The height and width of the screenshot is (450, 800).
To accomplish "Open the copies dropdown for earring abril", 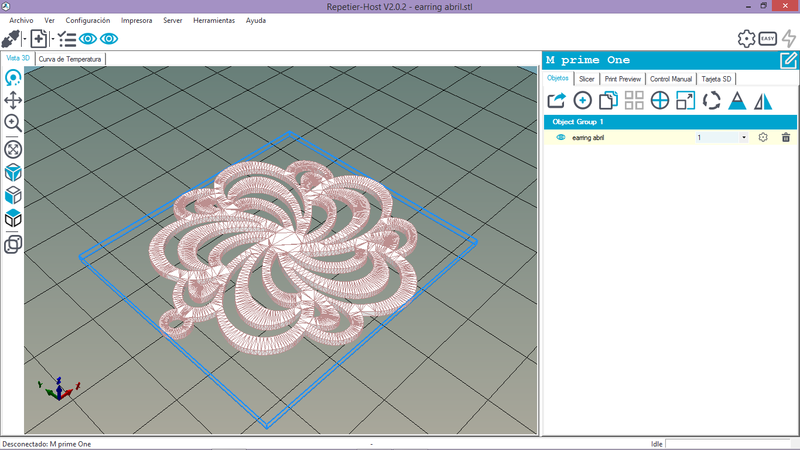I will click(744, 137).
